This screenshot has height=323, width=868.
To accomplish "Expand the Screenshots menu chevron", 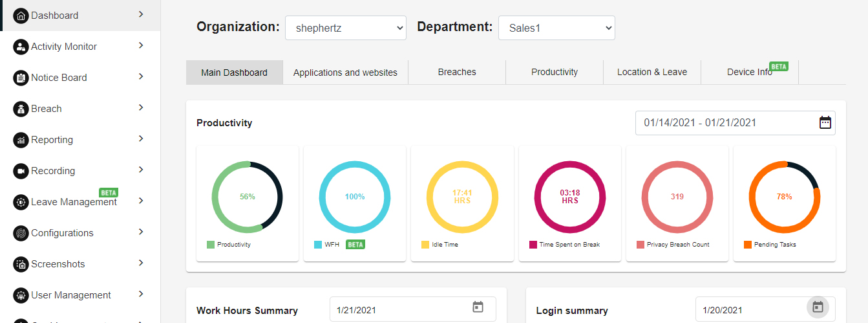I will [141, 263].
